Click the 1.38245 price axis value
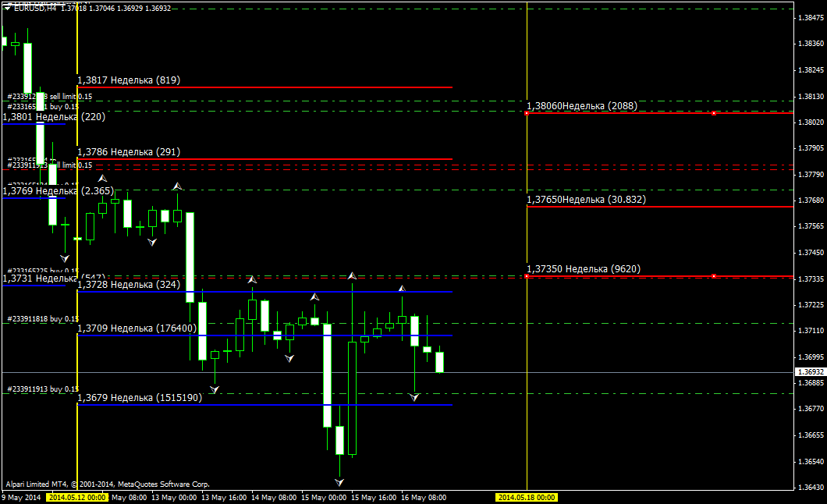The image size is (827, 504). pyautogui.click(x=811, y=70)
